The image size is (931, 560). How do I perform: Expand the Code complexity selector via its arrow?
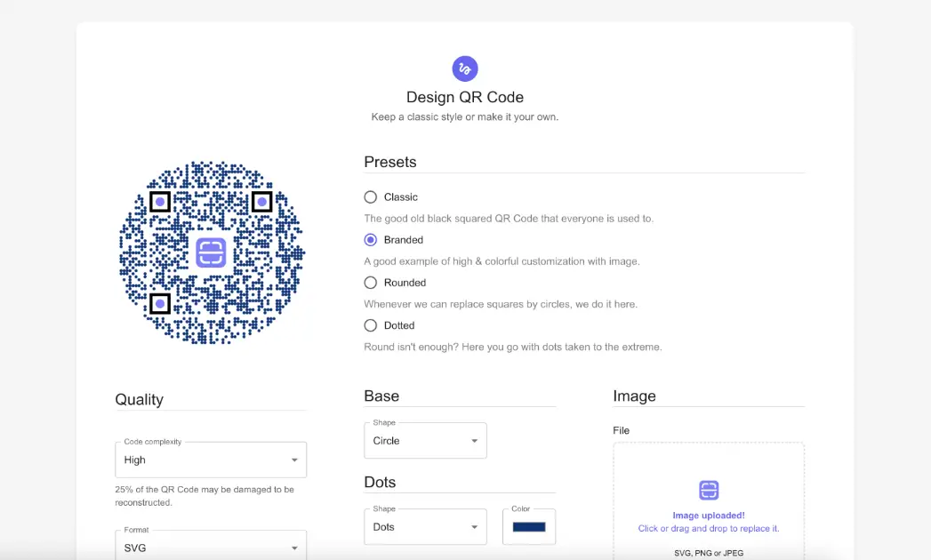[294, 459]
